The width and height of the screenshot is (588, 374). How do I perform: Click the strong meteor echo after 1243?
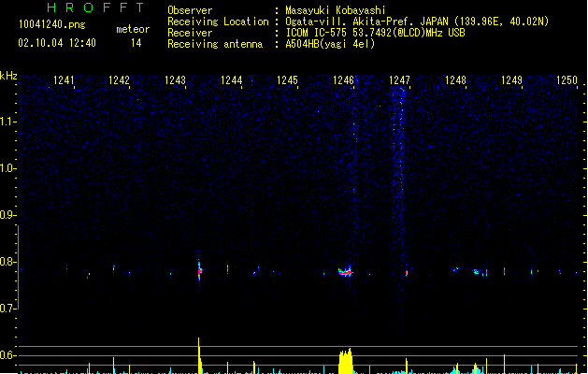(199, 270)
